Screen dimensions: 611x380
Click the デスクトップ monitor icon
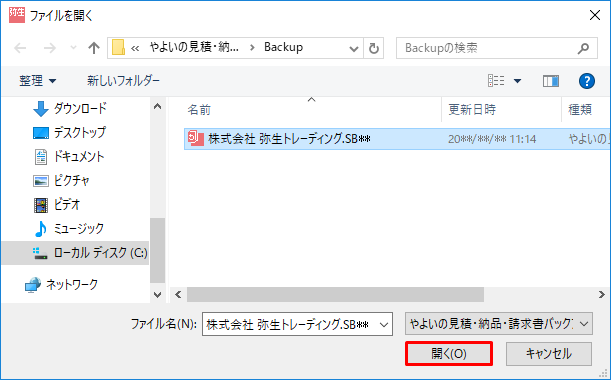[x=41, y=133]
